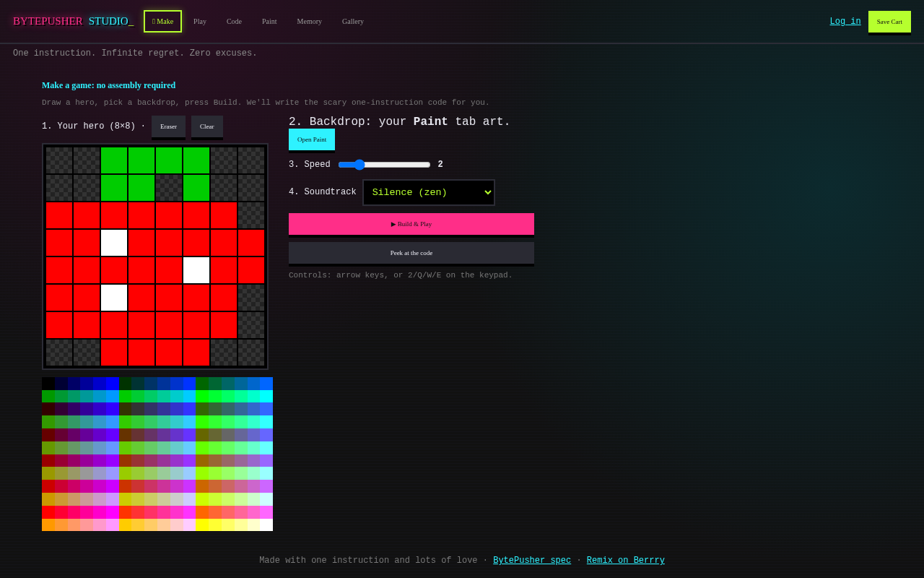Open the Gallery tab
This screenshot has width=924, height=578.
pyautogui.click(x=353, y=22)
